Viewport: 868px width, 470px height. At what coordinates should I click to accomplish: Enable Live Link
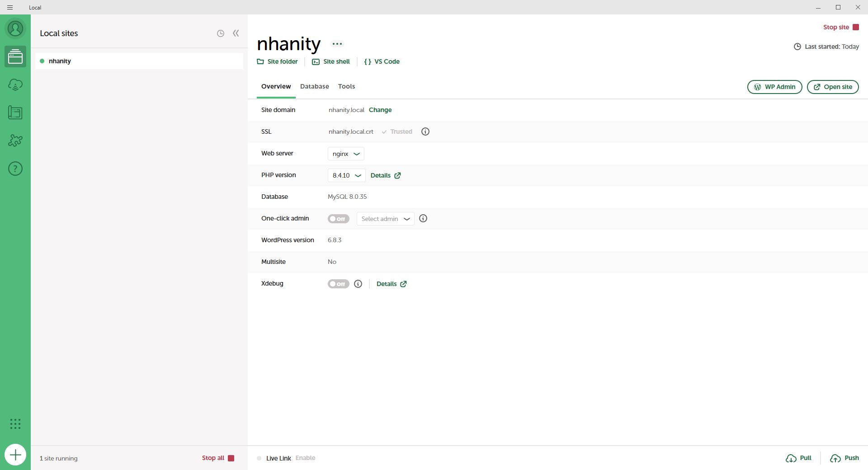pyautogui.click(x=305, y=458)
